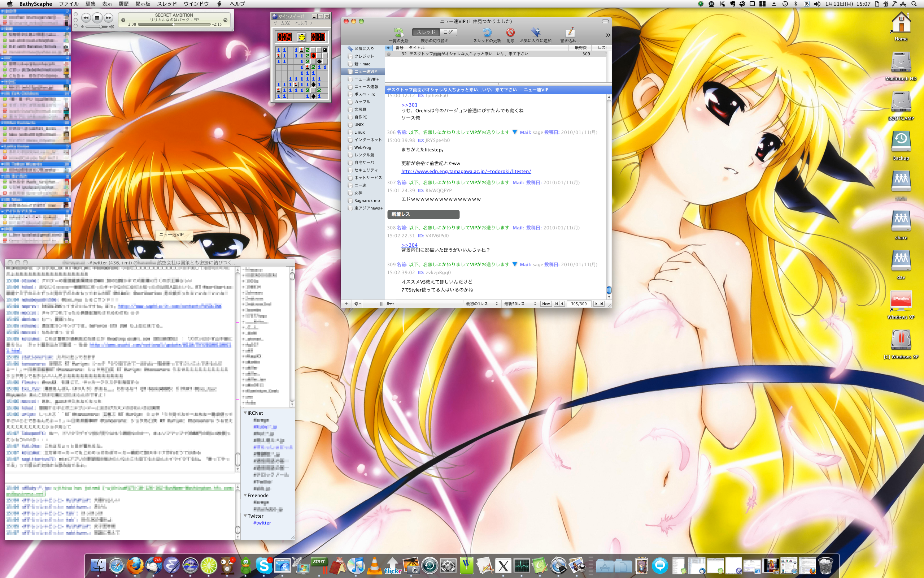Go to next post with right arrow

pyautogui.click(x=596, y=304)
